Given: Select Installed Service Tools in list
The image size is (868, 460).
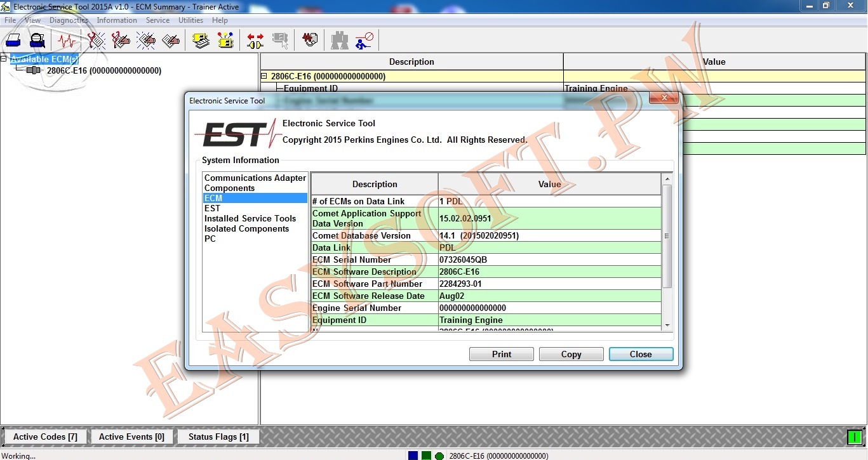Looking at the screenshot, I should coord(250,218).
